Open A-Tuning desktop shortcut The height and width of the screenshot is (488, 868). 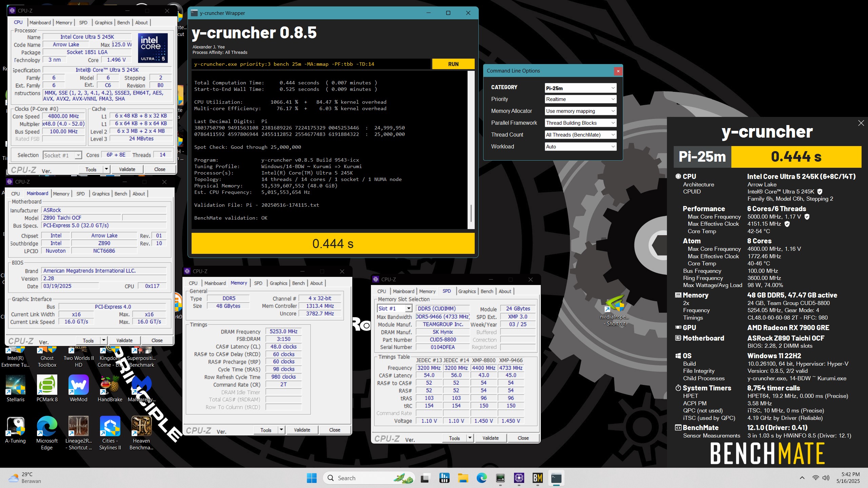(16, 430)
